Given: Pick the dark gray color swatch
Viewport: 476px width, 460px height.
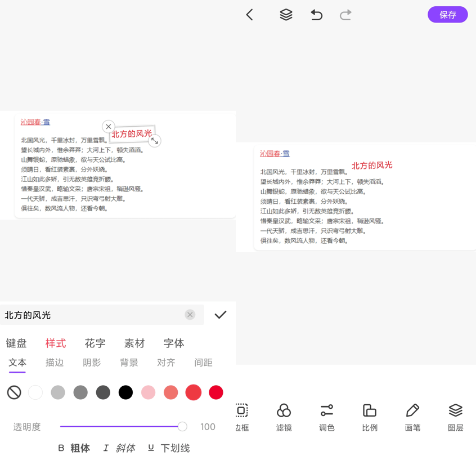Looking at the screenshot, I should [103, 392].
